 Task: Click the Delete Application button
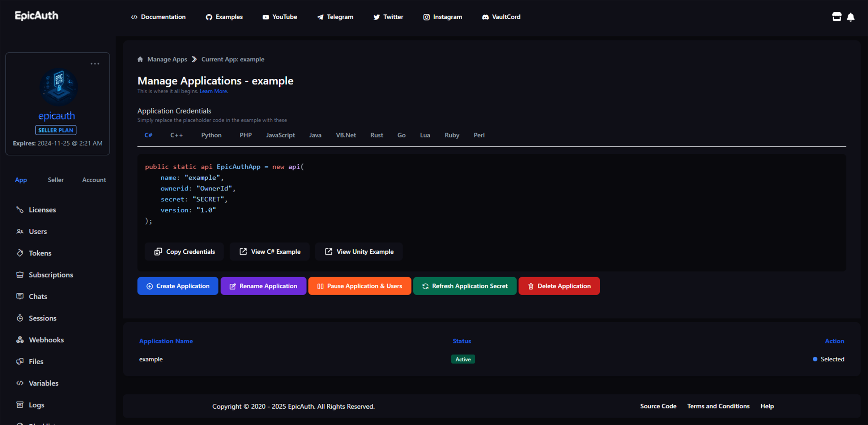pyautogui.click(x=559, y=286)
